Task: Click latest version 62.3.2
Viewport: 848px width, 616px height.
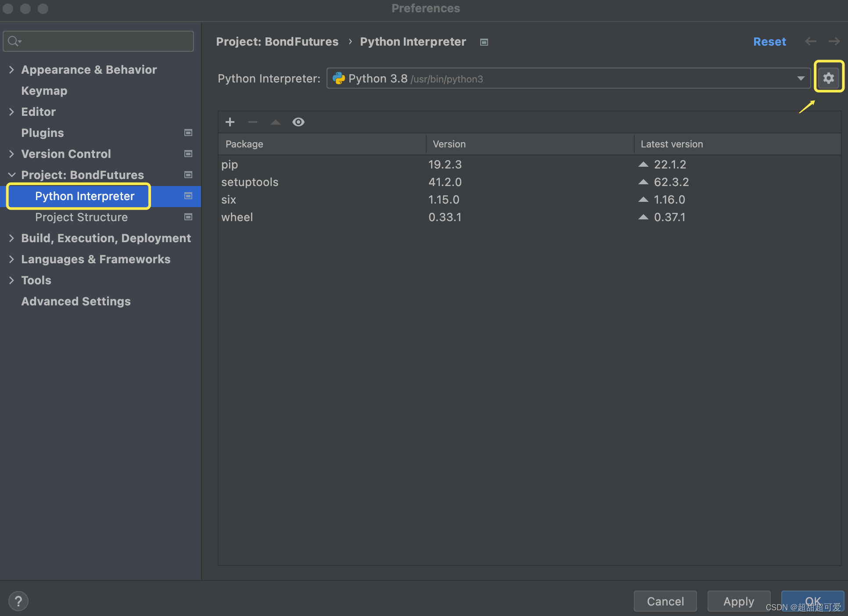Action: pyautogui.click(x=672, y=182)
